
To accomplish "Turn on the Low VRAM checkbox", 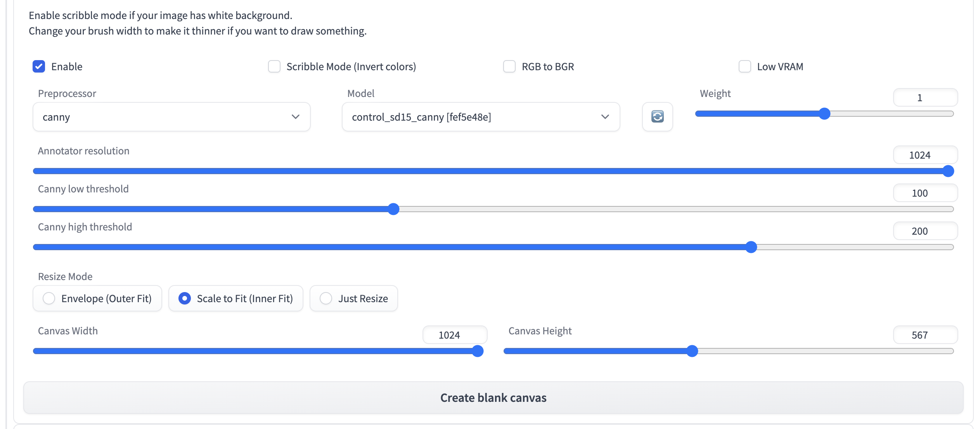I will coord(745,66).
